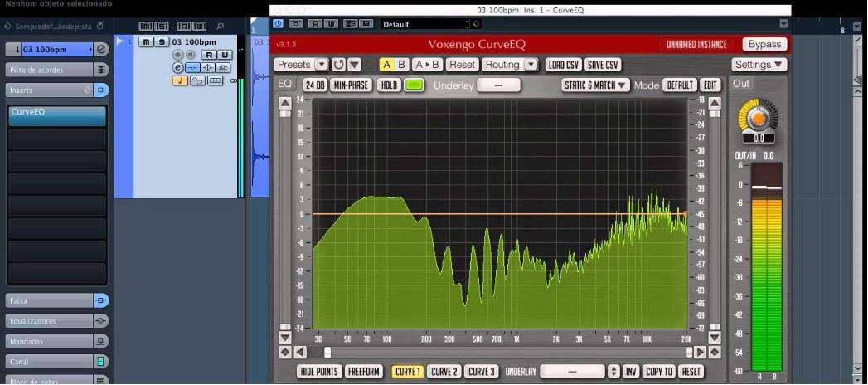Click the Load CSV button
The height and width of the screenshot is (385, 868).
563,65
